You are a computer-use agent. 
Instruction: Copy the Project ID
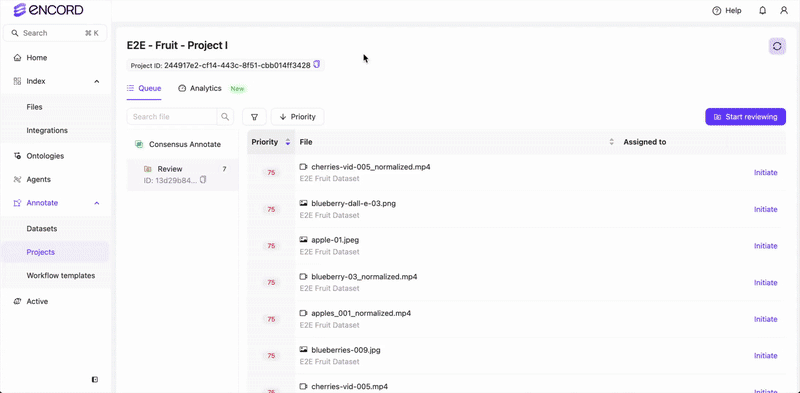[317, 64]
